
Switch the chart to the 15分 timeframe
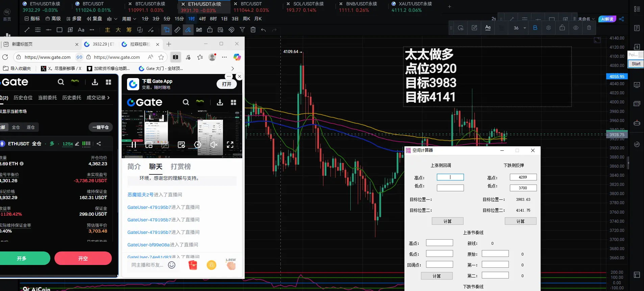coord(179,19)
